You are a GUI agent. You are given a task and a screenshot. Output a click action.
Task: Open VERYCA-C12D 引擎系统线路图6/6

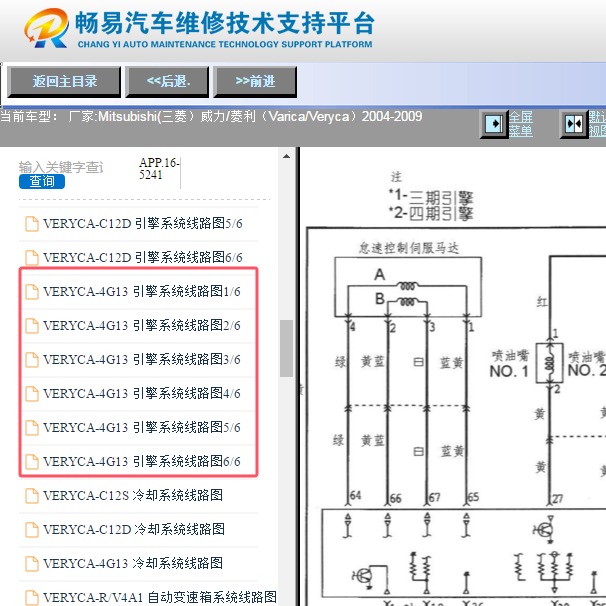click(x=143, y=257)
